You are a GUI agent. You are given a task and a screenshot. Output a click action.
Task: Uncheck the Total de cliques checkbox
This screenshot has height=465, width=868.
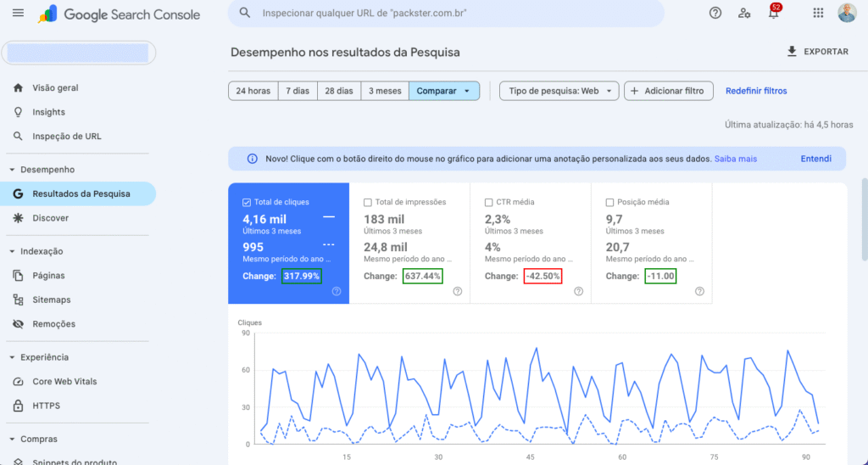247,203
